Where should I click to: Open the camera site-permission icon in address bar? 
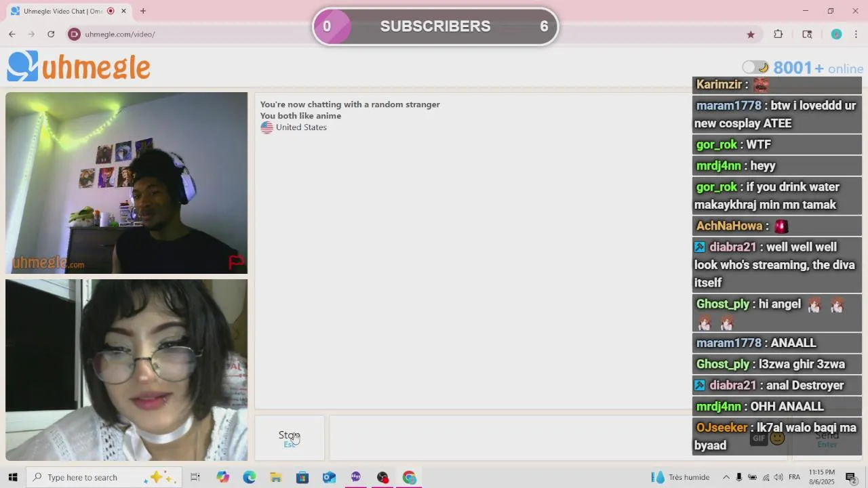(75, 34)
